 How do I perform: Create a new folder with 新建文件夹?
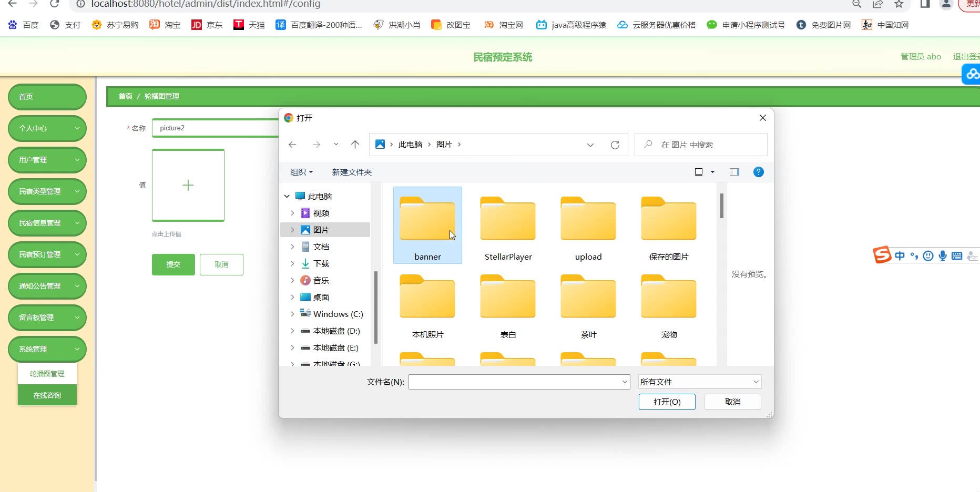352,172
